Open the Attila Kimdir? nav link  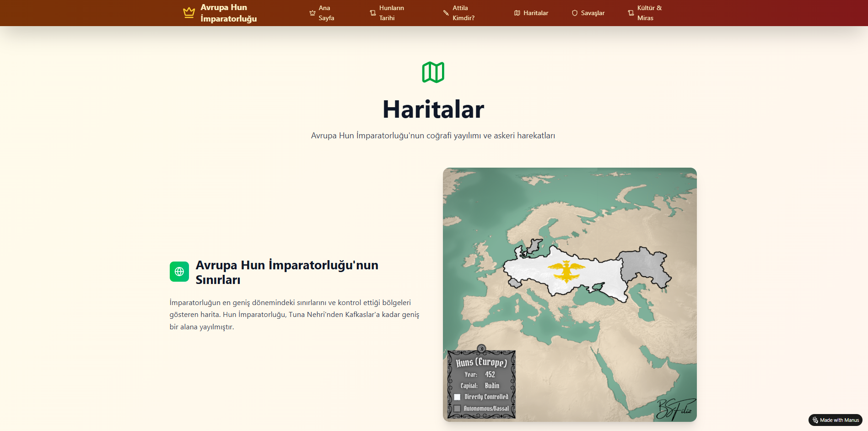coord(463,13)
